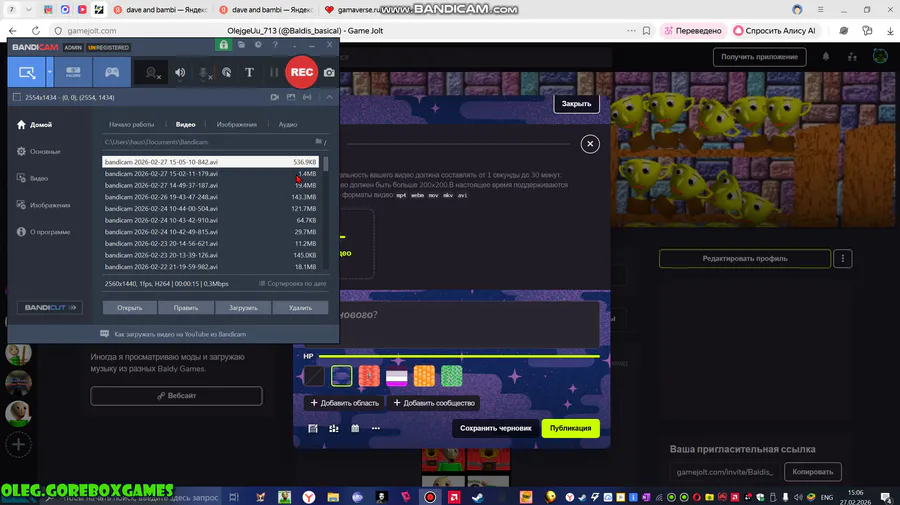900x505 pixels.
Task: Click the pause recording icon
Action: point(274,72)
